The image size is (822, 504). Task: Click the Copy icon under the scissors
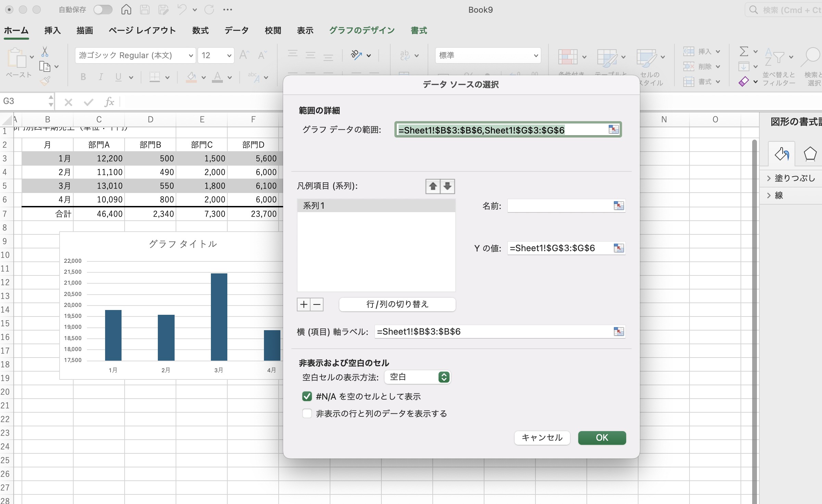click(x=45, y=66)
